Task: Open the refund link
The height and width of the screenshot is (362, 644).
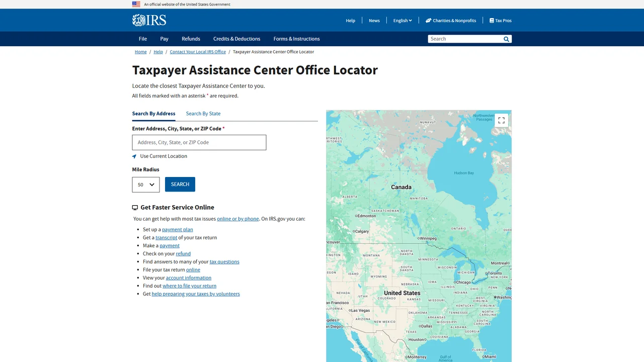Action: pos(183,254)
